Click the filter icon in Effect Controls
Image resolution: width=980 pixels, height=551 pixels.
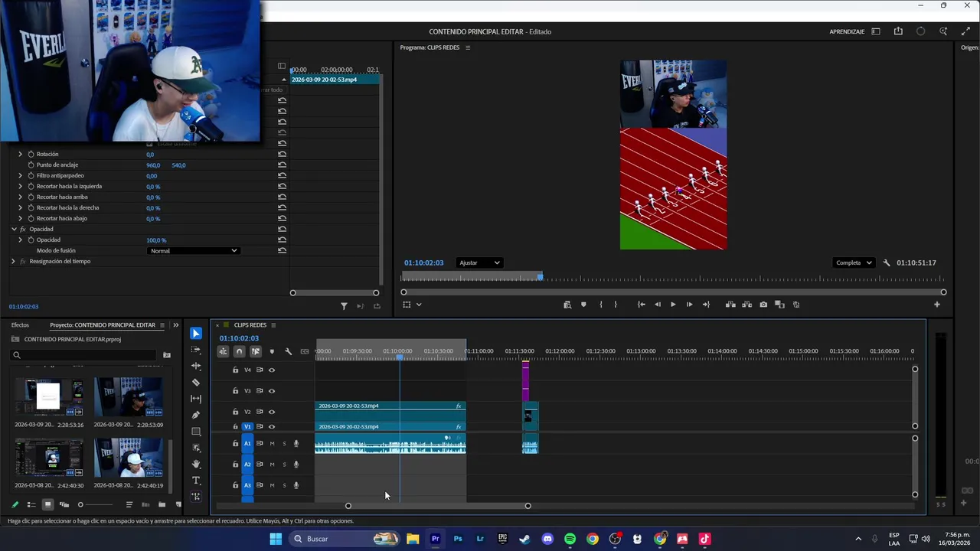click(x=344, y=306)
